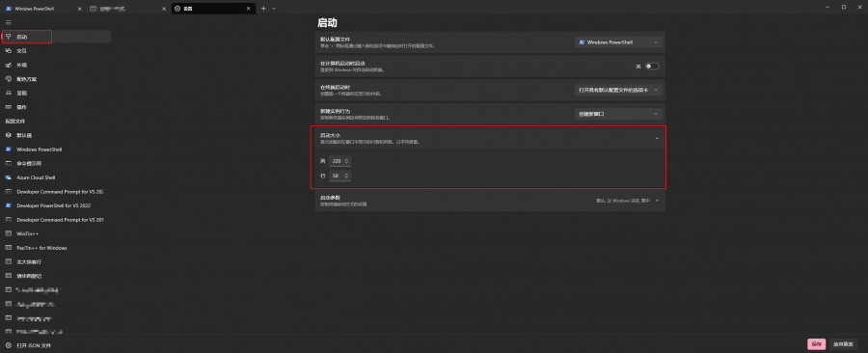868x353 pixels.
Task: Select 命令提示符 (Command Prompt) profile
Action: click(x=56, y=164)
